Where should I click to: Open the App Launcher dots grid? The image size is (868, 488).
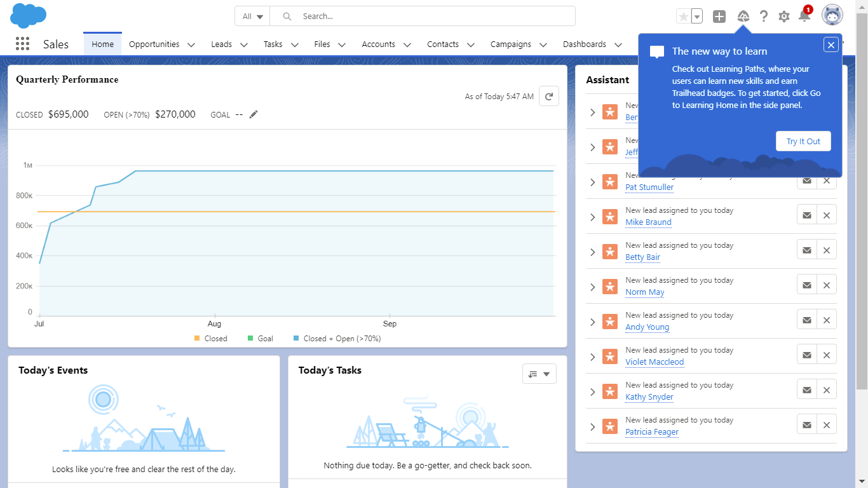point(22,44)
